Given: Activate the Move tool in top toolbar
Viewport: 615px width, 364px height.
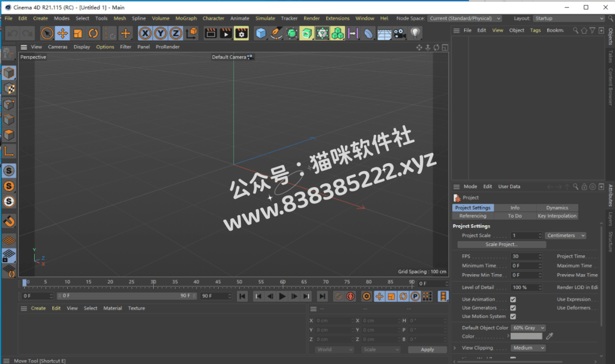Looking at the screenshot, I should pos(63,34).
